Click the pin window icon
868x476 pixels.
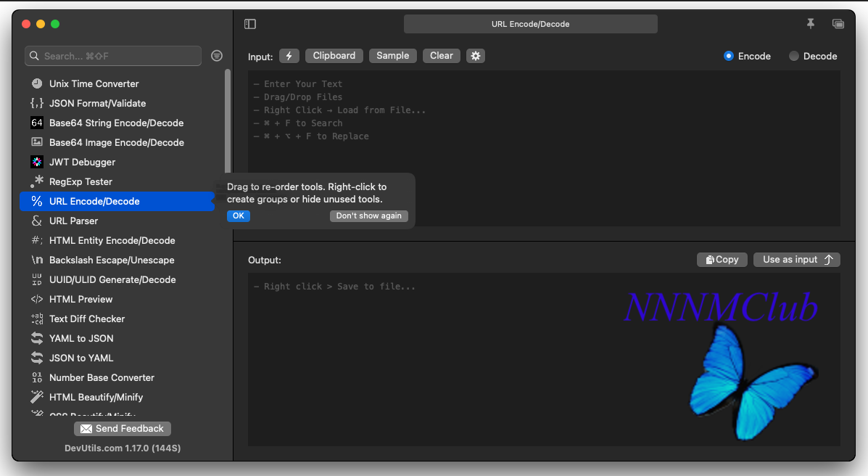tap(811, 24)
